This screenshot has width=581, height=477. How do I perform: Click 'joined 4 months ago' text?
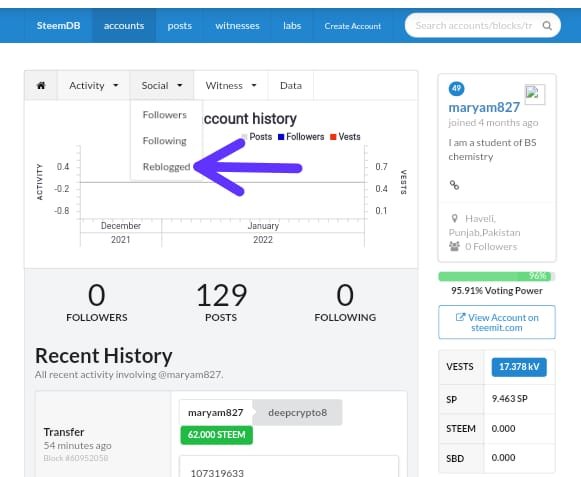coord(493,123)
